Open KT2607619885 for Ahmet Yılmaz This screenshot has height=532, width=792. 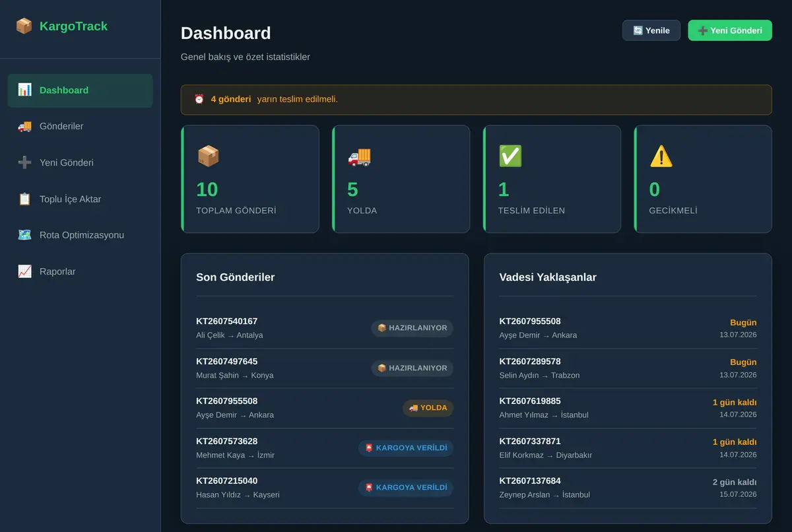(628, 408)
